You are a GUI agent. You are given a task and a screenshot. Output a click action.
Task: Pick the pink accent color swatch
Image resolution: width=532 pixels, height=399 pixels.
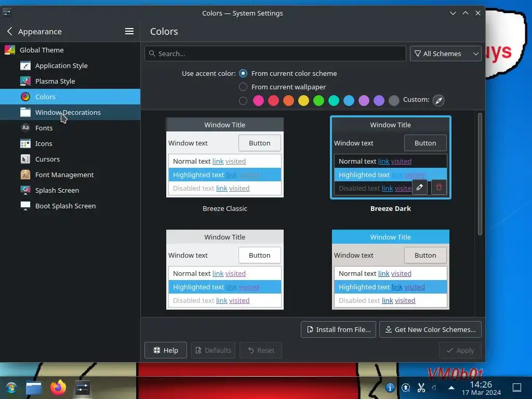tap(258, 101)
